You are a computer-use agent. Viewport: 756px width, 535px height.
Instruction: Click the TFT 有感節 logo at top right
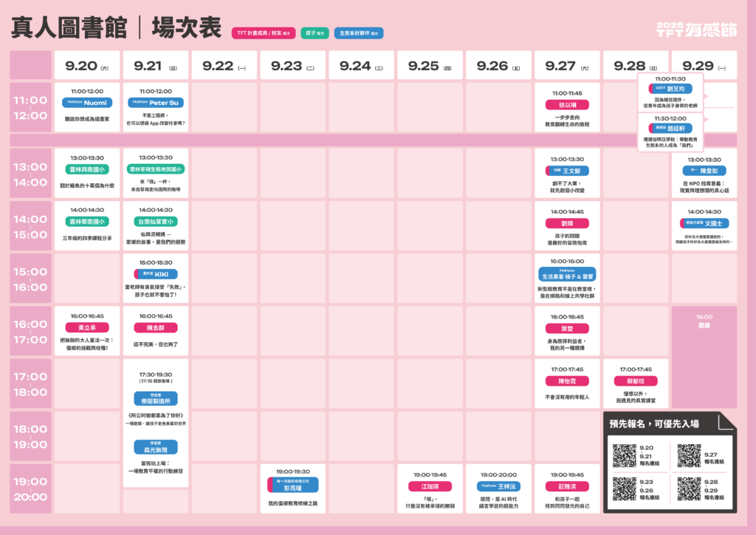click(x=696, y=29)
